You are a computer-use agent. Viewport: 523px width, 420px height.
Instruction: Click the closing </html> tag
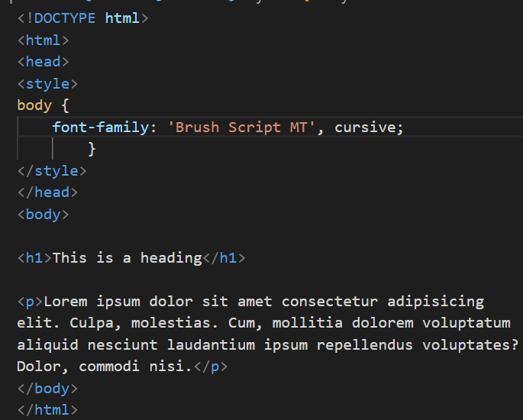pos(47,410)
